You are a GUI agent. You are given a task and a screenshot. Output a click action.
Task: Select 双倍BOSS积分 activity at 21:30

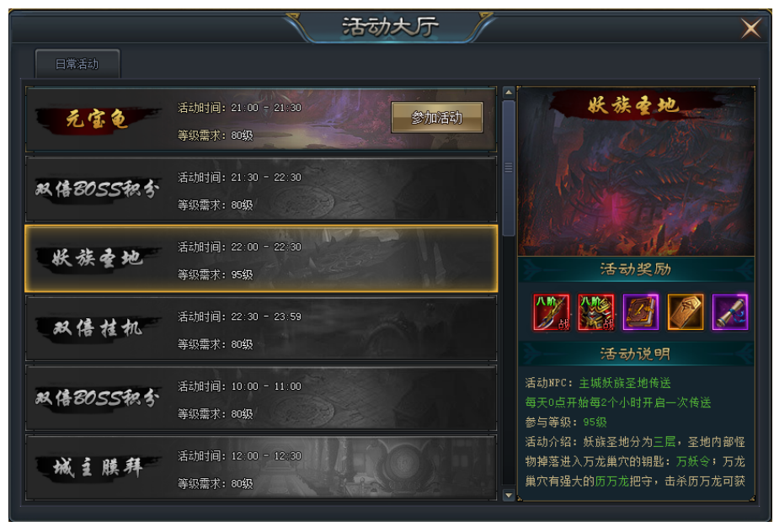pos(261,189)
